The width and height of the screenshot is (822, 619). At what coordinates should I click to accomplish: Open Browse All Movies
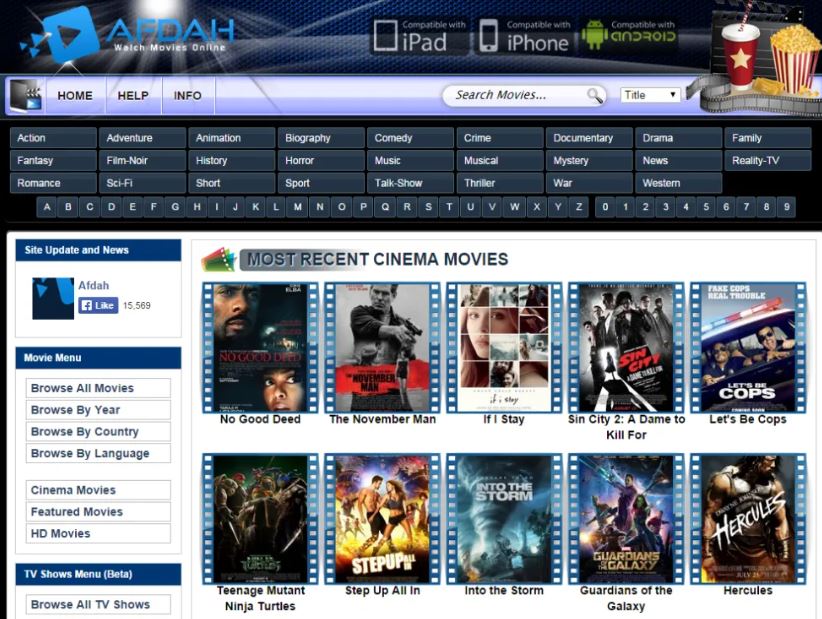coord(97,388)
